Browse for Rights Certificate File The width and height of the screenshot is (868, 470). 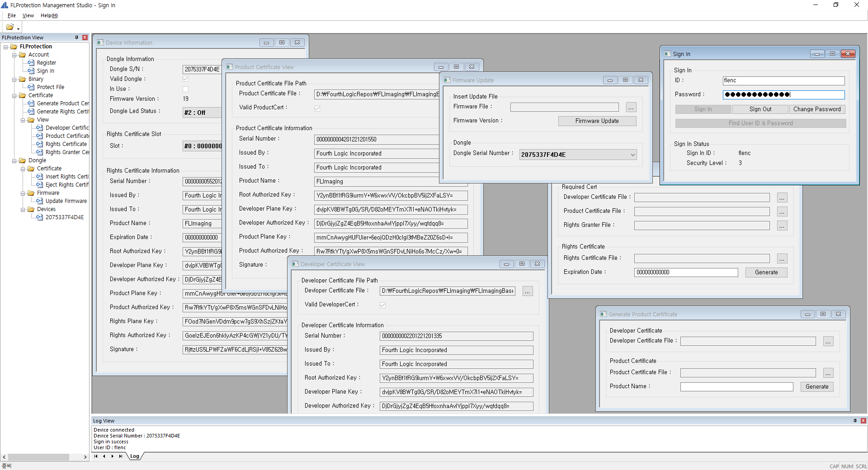(x=782, y=258)
